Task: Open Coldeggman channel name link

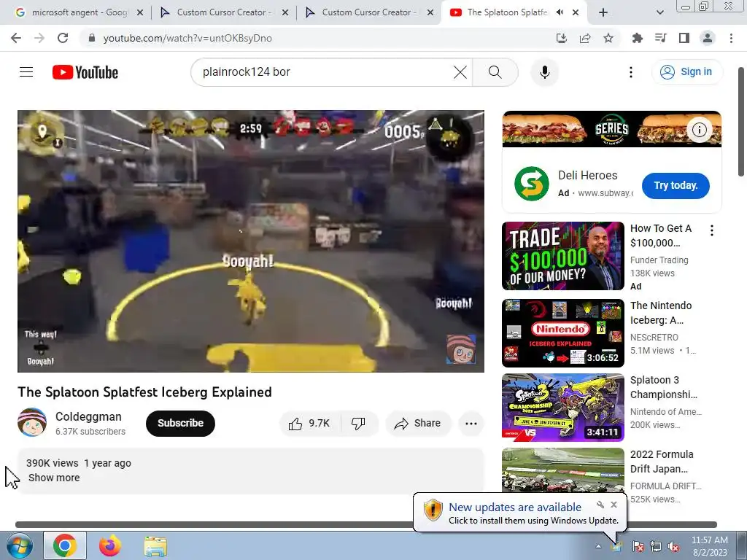Action: (x=88, y=416)
